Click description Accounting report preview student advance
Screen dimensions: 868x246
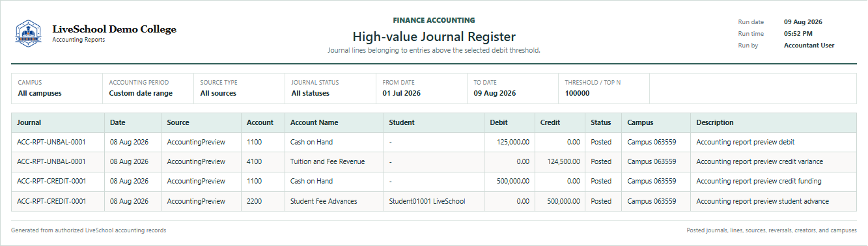coord(763,201)
